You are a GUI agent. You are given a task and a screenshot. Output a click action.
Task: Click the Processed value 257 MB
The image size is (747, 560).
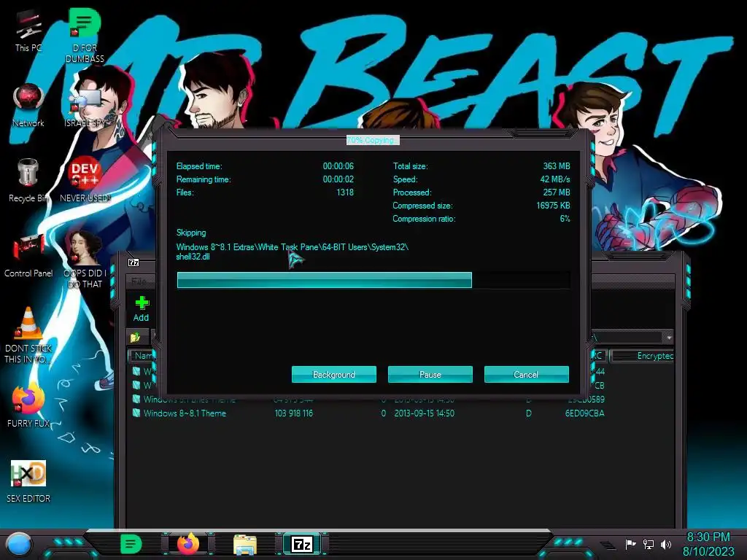tap(557, 192)
